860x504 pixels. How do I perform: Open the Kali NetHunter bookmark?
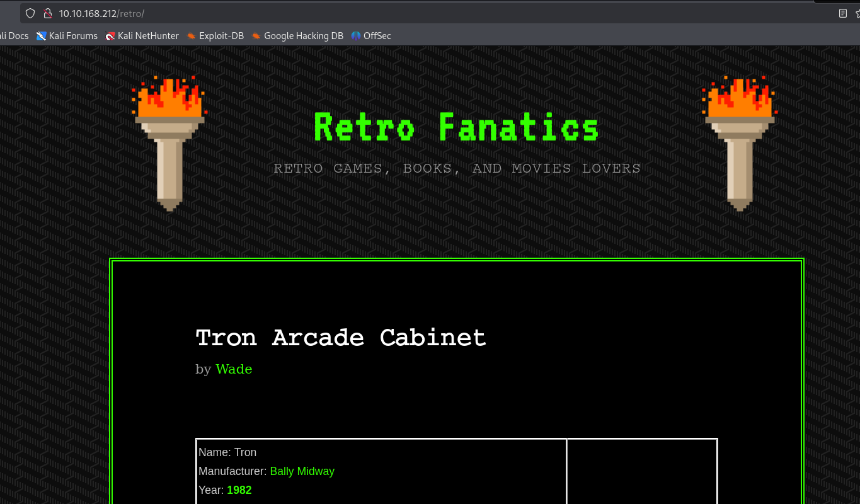(142, 36)
